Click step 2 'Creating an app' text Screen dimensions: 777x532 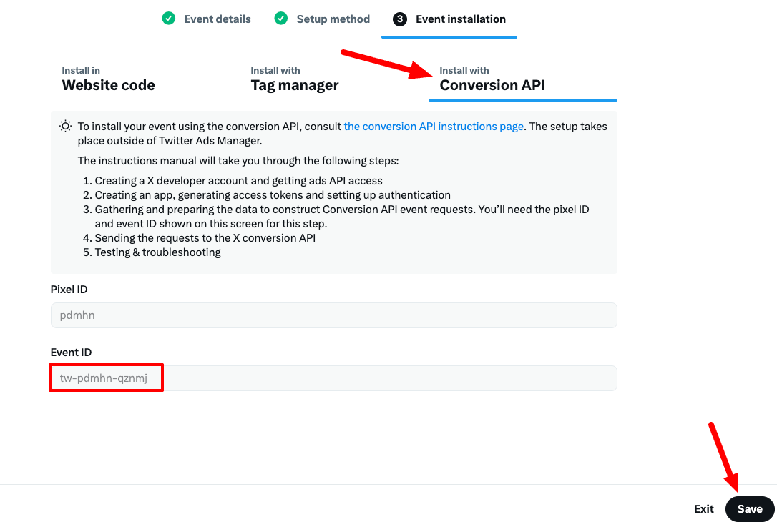coord(273,195)
